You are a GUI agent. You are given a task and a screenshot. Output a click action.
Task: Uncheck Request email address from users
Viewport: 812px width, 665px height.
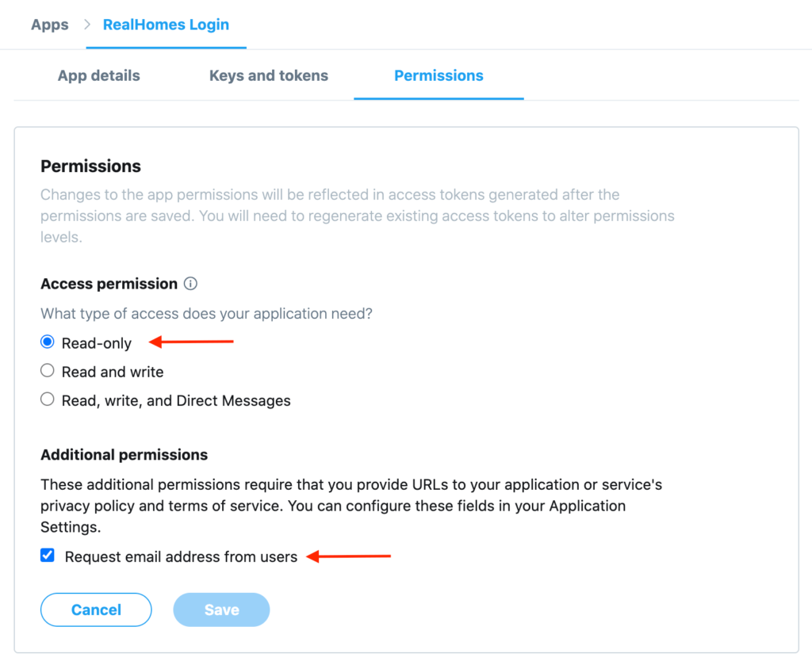pos(48,556)
